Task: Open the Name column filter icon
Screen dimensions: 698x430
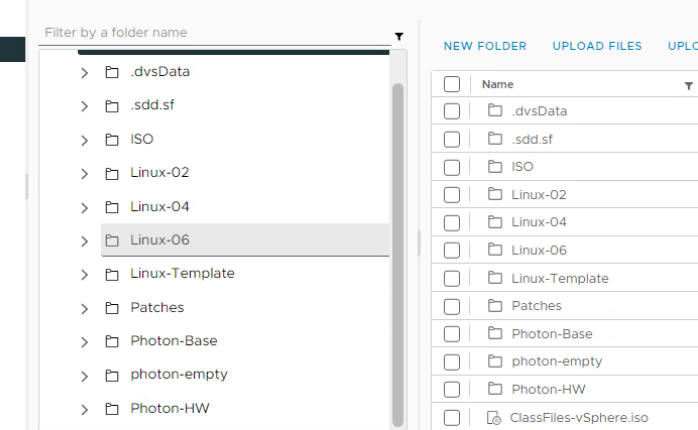Action: point(689,86)
